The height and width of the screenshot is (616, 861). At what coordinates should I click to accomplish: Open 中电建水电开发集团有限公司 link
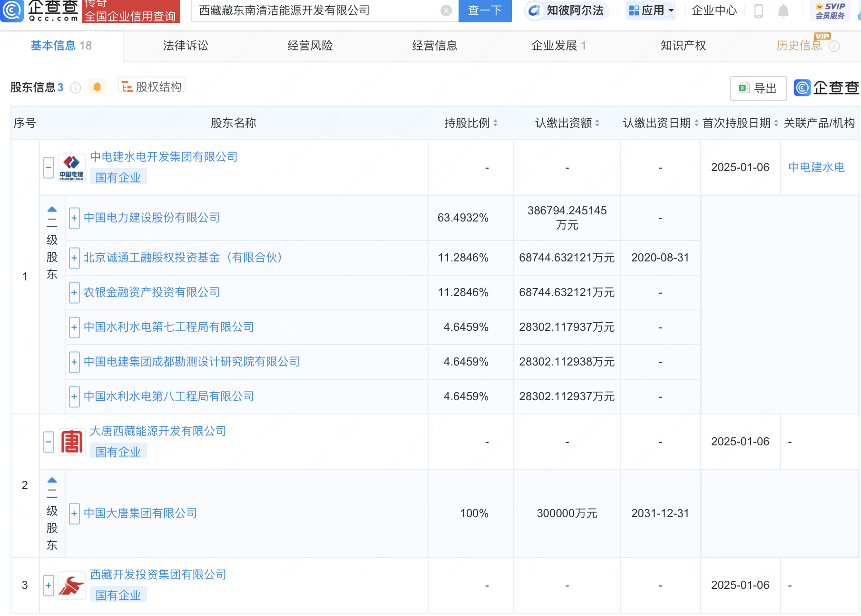pyautogui.click(x=164, y=157)
